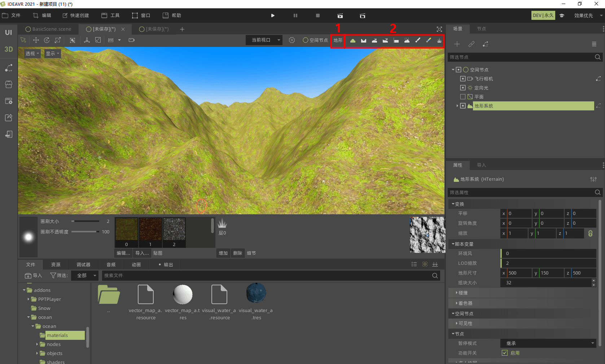Screen dimensions: 605x364
Task: Click the 编辑... texture button
Action: [123, 253]
